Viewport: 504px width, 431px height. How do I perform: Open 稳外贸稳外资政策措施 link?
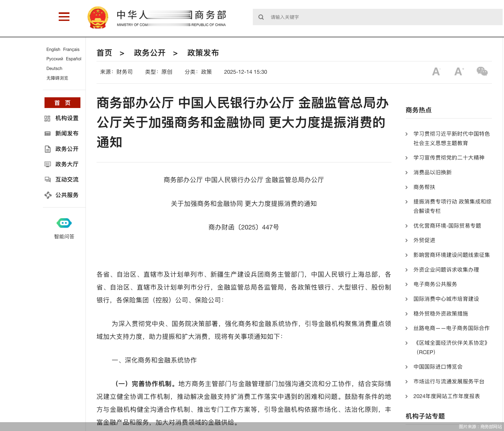441,314
